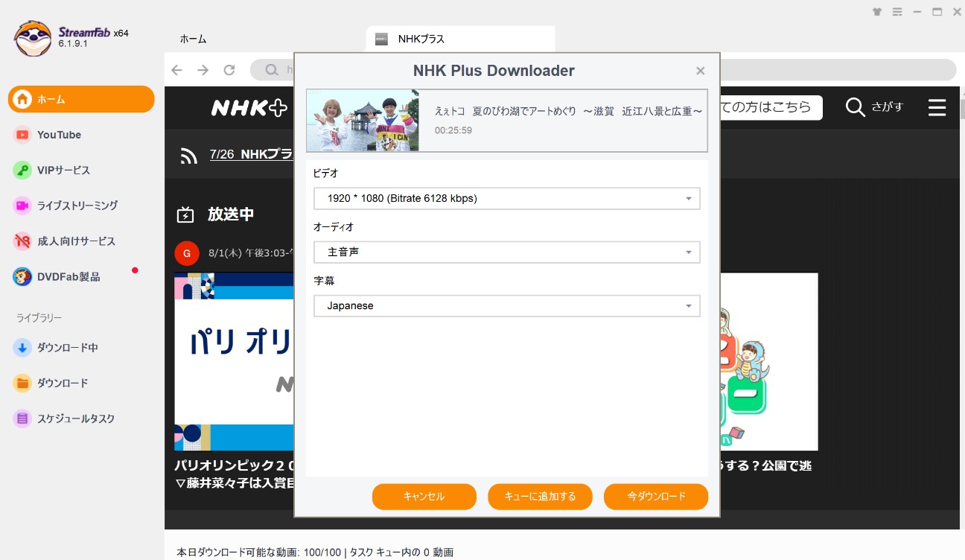
Task: Click the さがす search icon
Action: click(856, 108)
